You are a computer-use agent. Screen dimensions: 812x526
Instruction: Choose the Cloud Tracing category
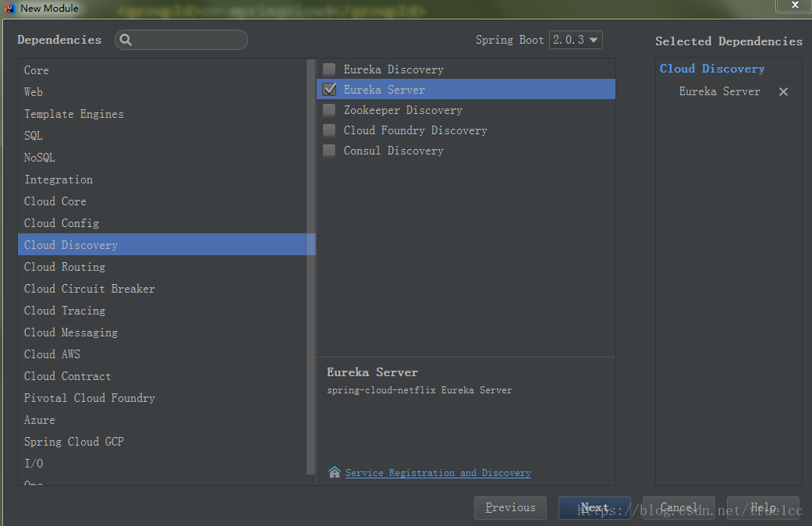coord(162,311)
